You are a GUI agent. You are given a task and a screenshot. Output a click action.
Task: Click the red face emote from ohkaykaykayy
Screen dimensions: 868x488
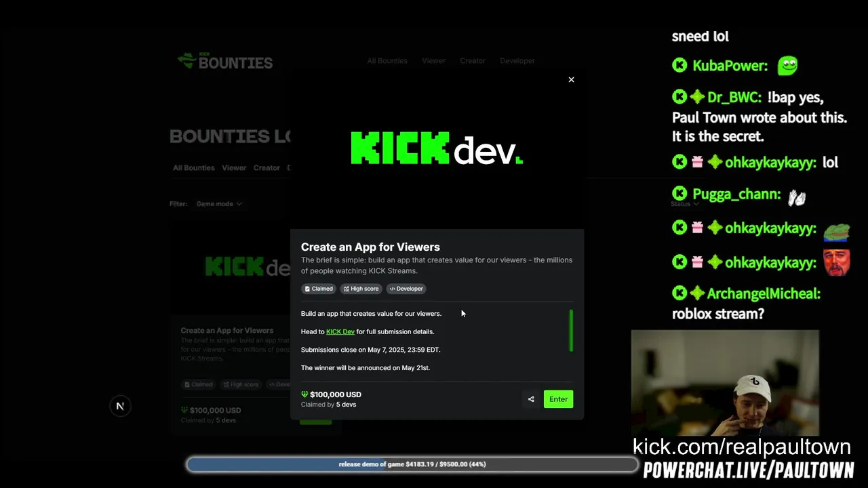pyautogui.click(x=837, y=262)
